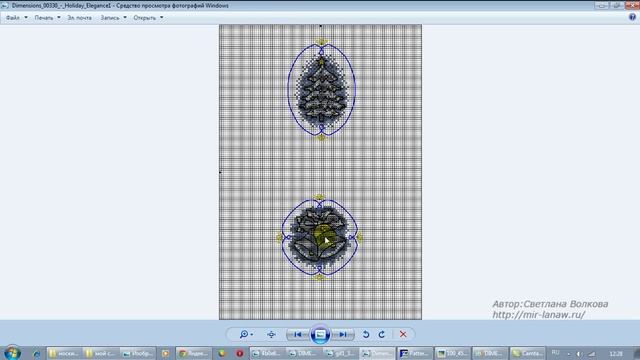Delete the image with the red X

403,335
